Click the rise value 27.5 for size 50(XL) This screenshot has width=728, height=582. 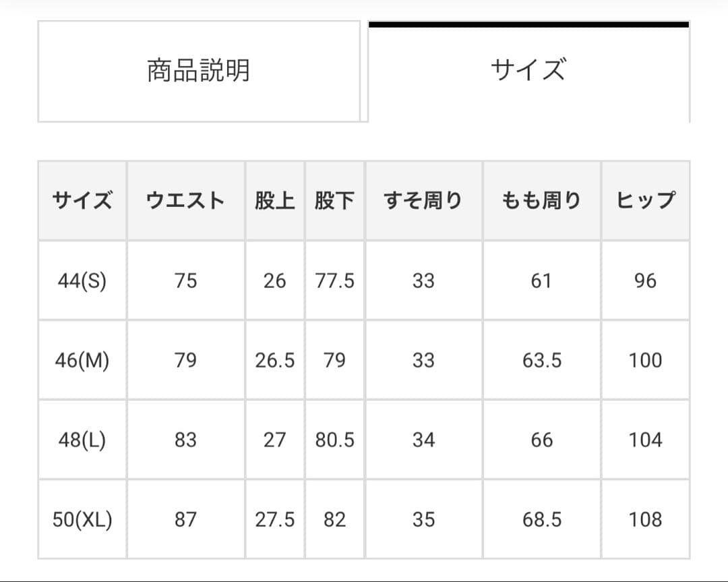point(275,519)
